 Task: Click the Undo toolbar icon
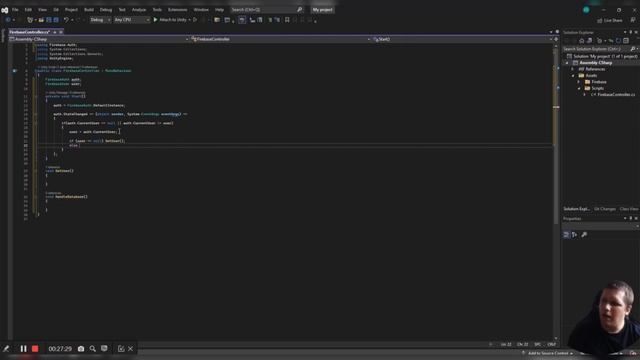[x=66, y=20]
